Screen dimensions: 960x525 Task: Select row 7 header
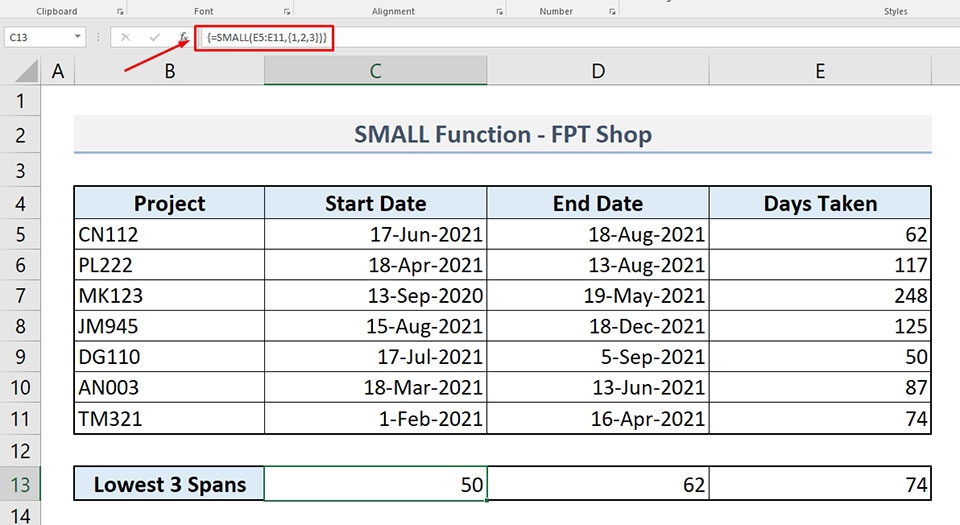(20, 296)
